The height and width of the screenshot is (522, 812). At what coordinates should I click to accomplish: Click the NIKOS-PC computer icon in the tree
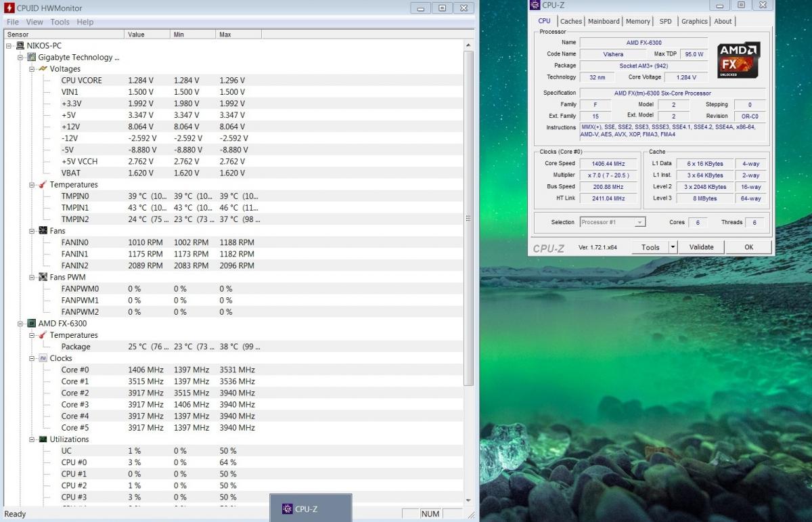[20, 46]
